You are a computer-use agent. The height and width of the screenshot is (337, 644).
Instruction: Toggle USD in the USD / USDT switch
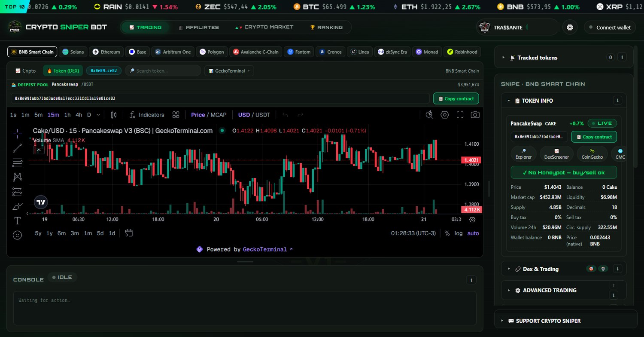pyautogui.click(x=244, y=115)
